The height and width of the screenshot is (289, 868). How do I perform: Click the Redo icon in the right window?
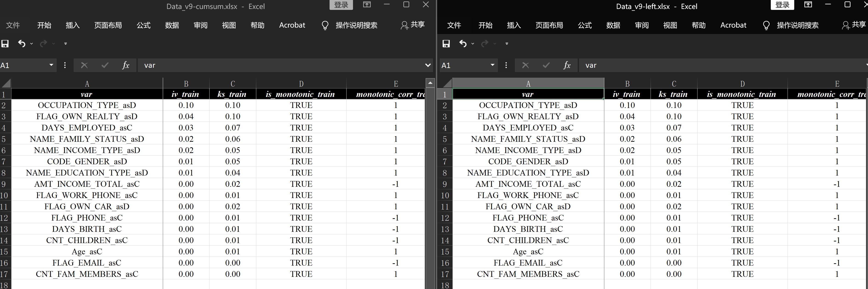(484, 43)
